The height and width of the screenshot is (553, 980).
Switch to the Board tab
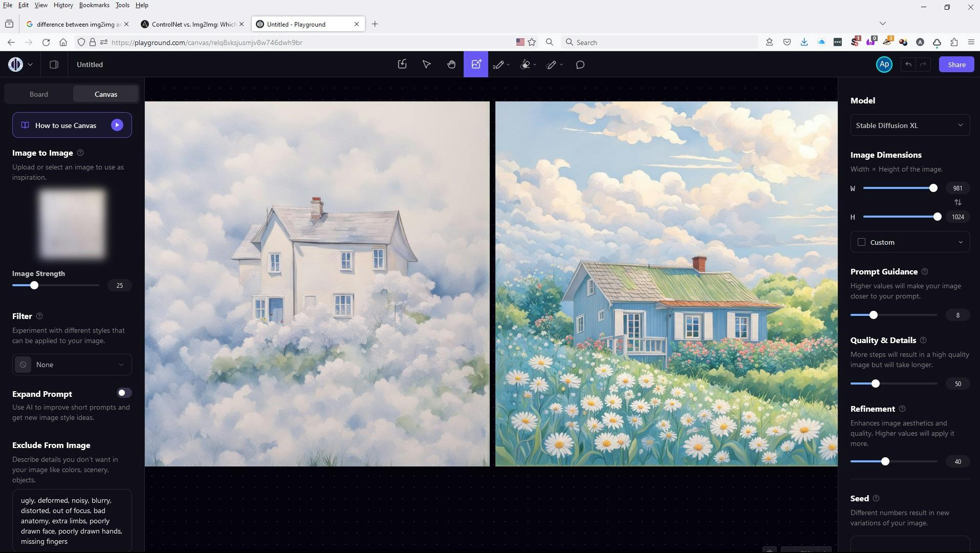coord(39,94)
